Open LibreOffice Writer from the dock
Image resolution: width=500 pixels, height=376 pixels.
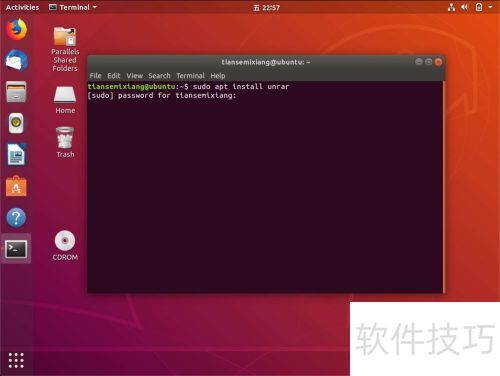point(16,154)
